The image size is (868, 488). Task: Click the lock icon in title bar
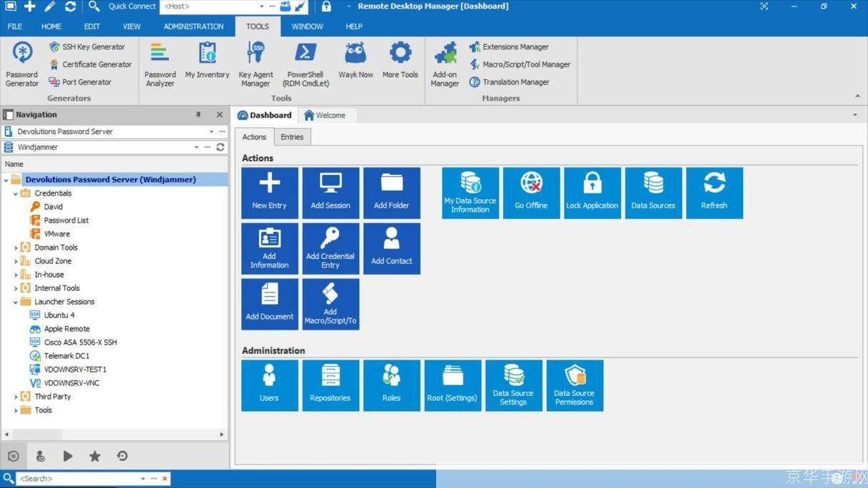[326, 6]
